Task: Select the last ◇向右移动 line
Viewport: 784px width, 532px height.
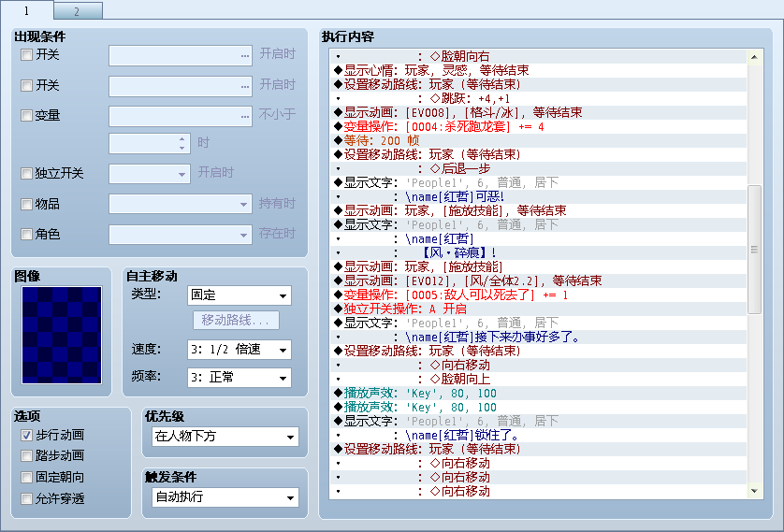Action: (540, 492)
